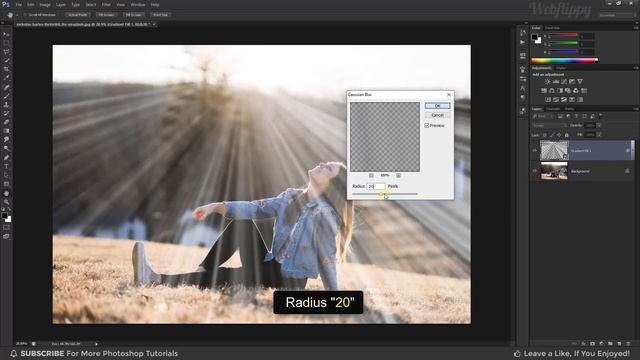
Task: Toggle Preview checkbox in Gaussian Blur
Action: (x=427, y=126)
